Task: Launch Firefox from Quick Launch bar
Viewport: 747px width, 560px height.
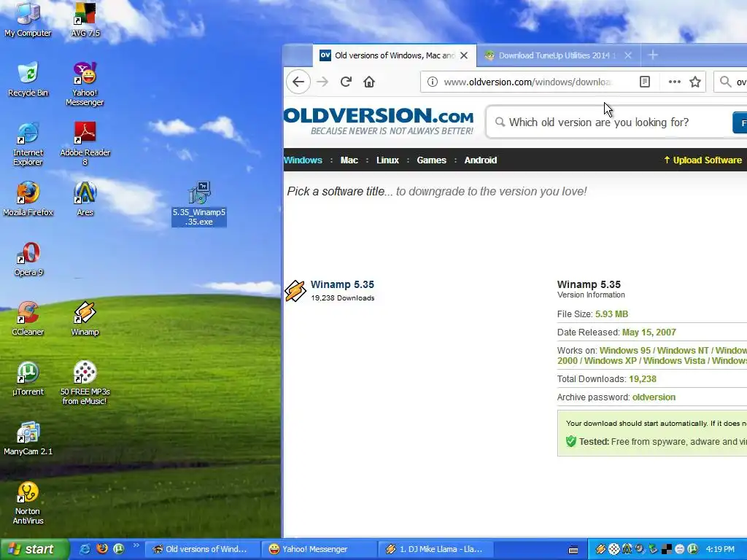Action: [102, 549]
